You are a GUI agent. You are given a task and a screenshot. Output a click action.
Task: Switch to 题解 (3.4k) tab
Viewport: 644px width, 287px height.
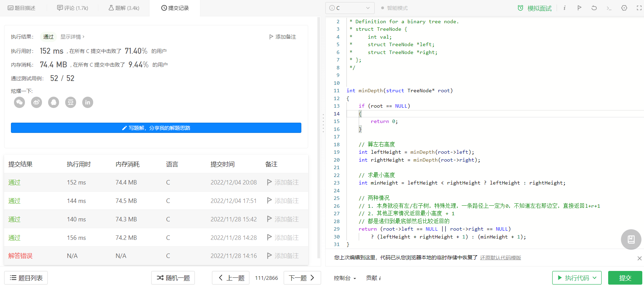click(x=124, y=8)
